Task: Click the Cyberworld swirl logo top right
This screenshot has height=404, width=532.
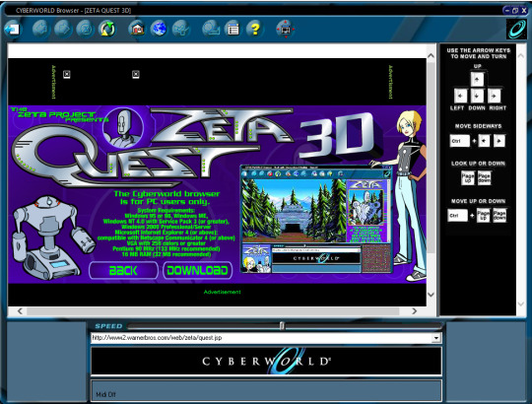Action: tap(516, 30)
